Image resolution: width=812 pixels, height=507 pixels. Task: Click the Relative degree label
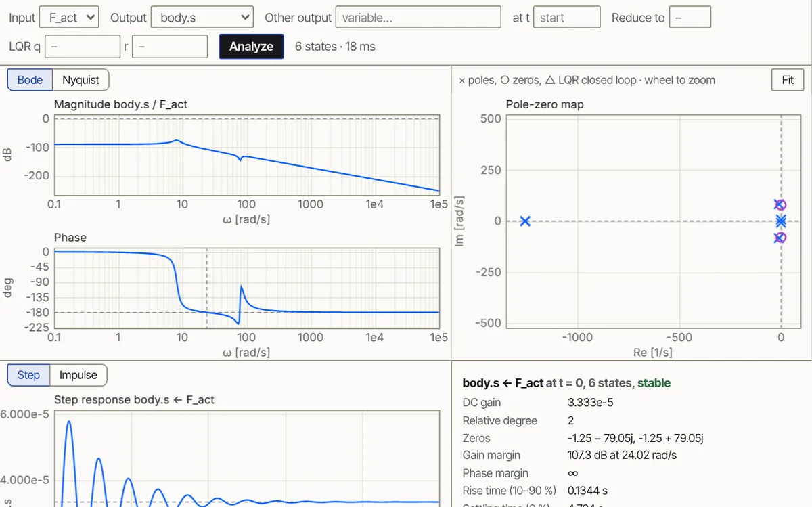point(499,420)
